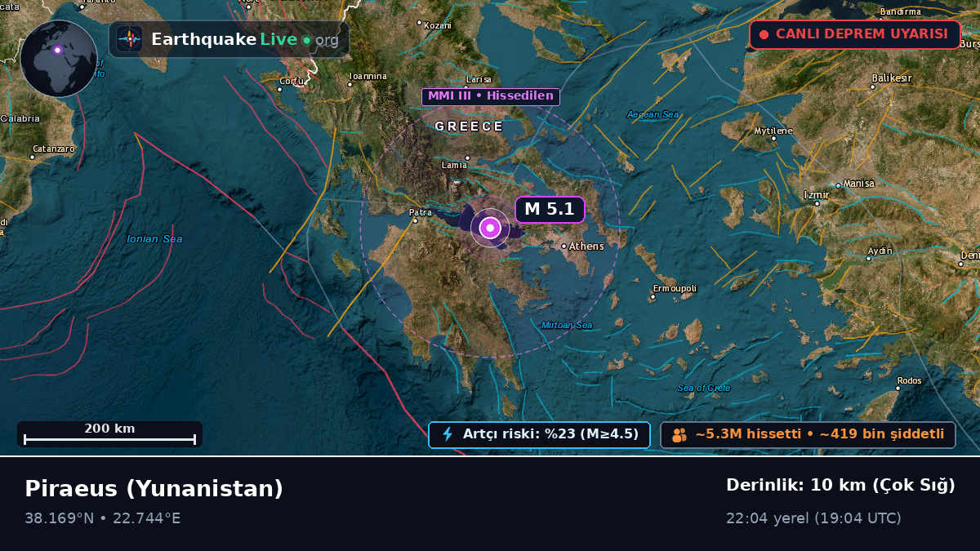
Task: Select the M 5.1 magnitude label
Action: 550,209
